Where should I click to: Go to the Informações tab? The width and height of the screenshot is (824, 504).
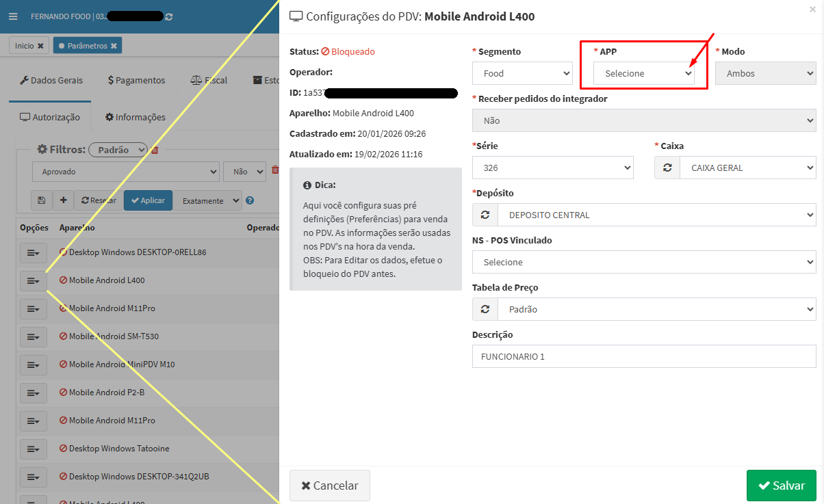(x=135, y=117)
